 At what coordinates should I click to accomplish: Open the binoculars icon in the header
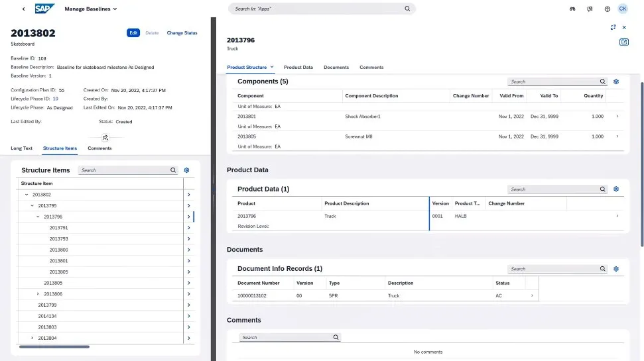tap(572, 9)
